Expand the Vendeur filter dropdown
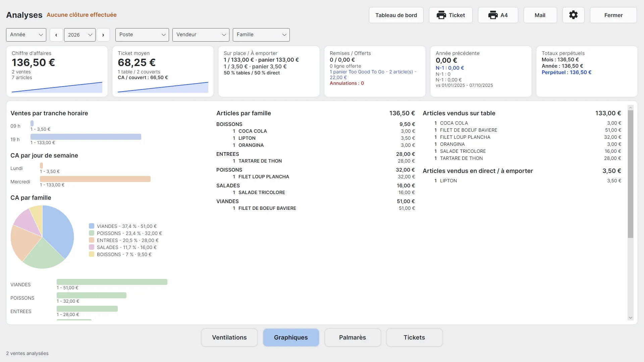644x362 pixels. (x=201, y=35)
